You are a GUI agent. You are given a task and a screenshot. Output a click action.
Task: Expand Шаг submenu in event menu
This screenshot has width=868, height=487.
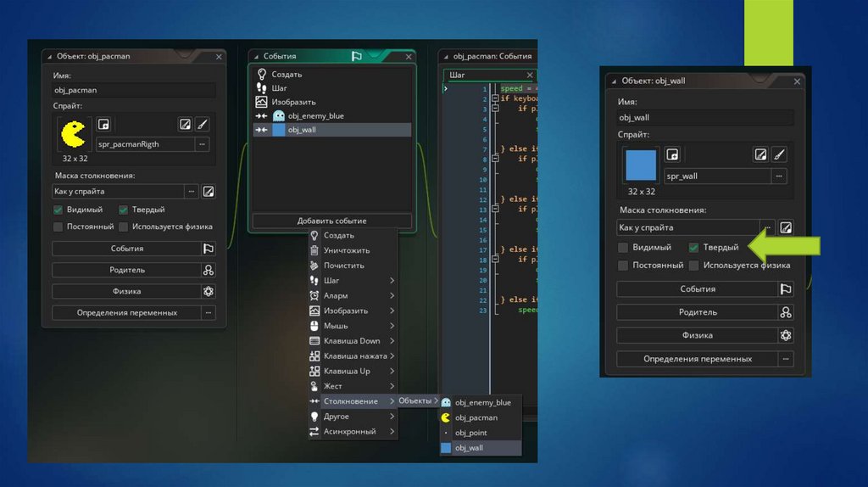pos(353,280)
